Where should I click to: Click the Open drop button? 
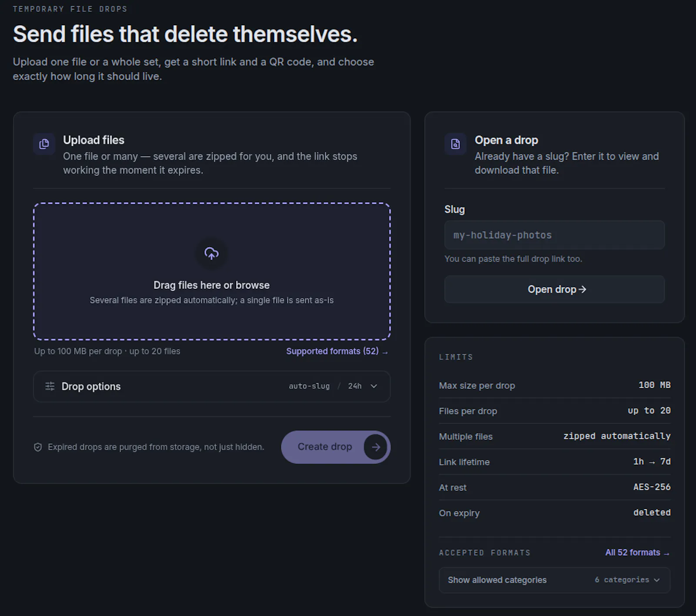click(554, 289)
